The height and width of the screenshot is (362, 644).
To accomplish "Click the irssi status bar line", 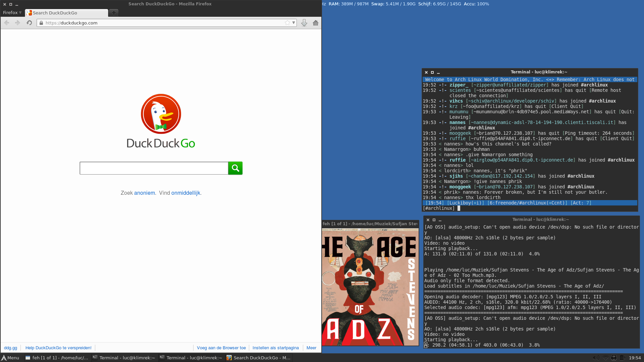I will coord(530,203).
